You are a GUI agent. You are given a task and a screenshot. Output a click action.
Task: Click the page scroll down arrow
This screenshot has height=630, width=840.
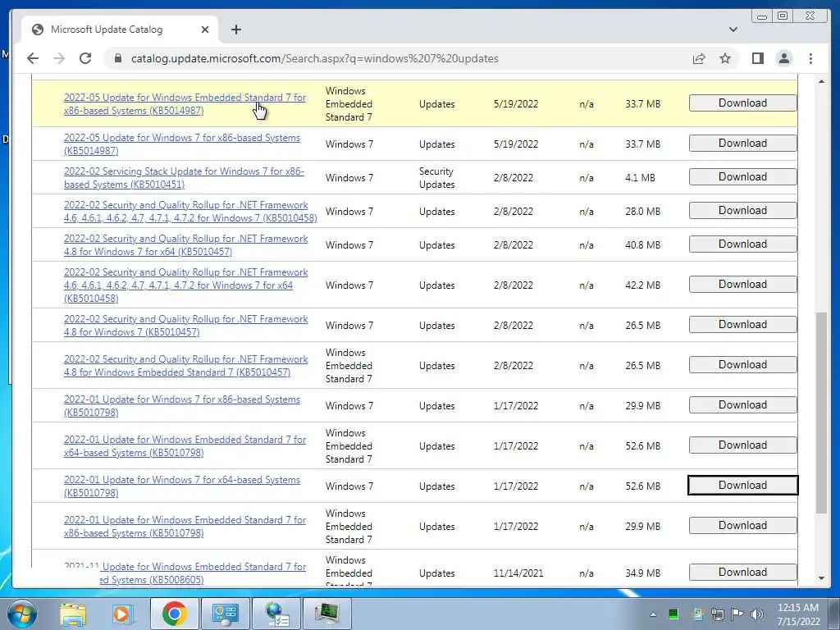click(x=821, y=578)
